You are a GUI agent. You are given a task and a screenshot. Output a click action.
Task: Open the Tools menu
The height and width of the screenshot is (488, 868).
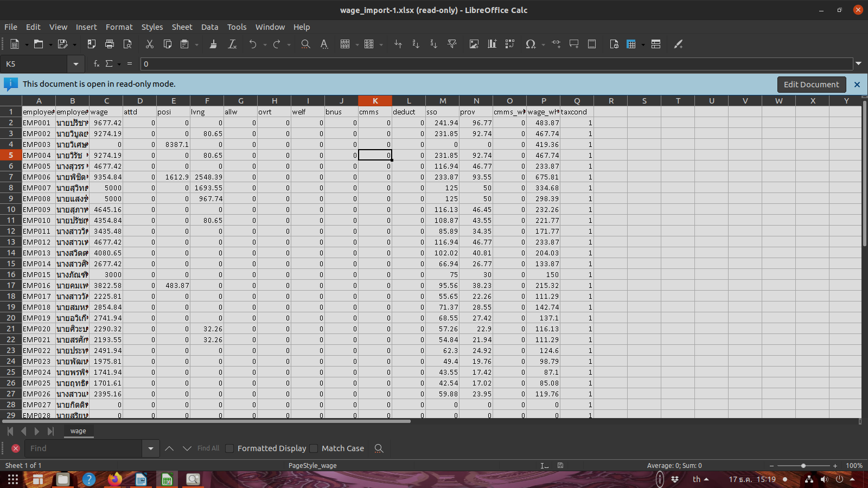click(x=237, y=27)
